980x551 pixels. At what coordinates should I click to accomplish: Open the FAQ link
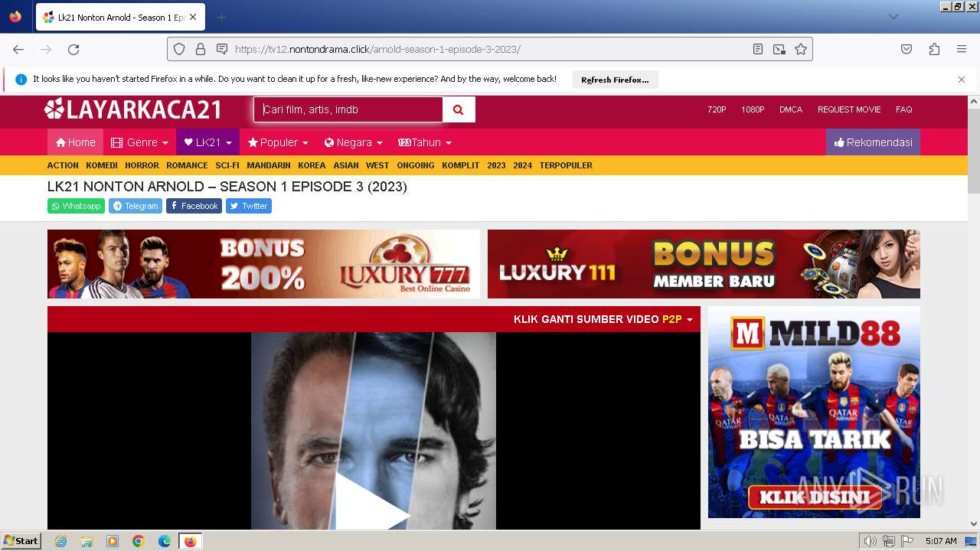pyautogui.click(x=904, y=109)
